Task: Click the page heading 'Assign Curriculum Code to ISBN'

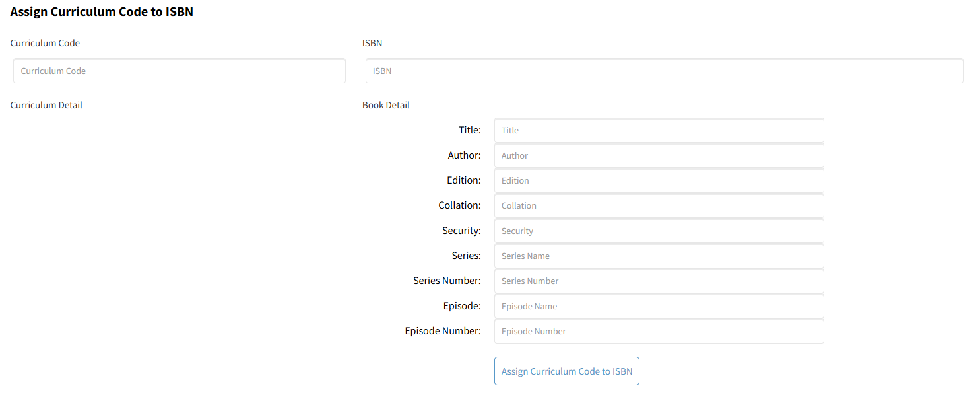Action: click(102, 11)
